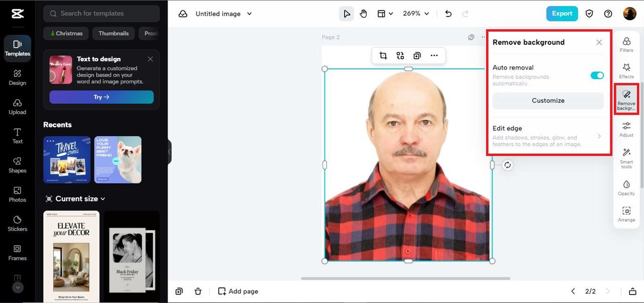Open the Furry Best Friend recent template
Image resolution: width=644 pixels, height=303 pixels.
(x=118, y=160)
